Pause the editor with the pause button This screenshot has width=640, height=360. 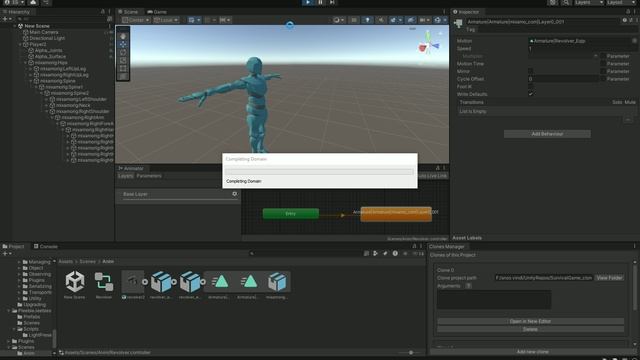(x=320, y=2)
